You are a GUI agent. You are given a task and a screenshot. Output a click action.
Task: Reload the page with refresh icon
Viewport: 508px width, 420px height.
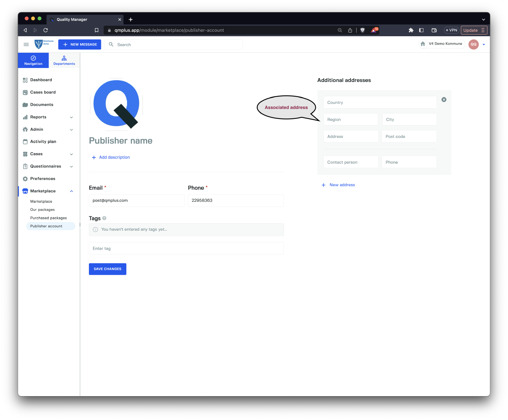click(x=46, y=30)
